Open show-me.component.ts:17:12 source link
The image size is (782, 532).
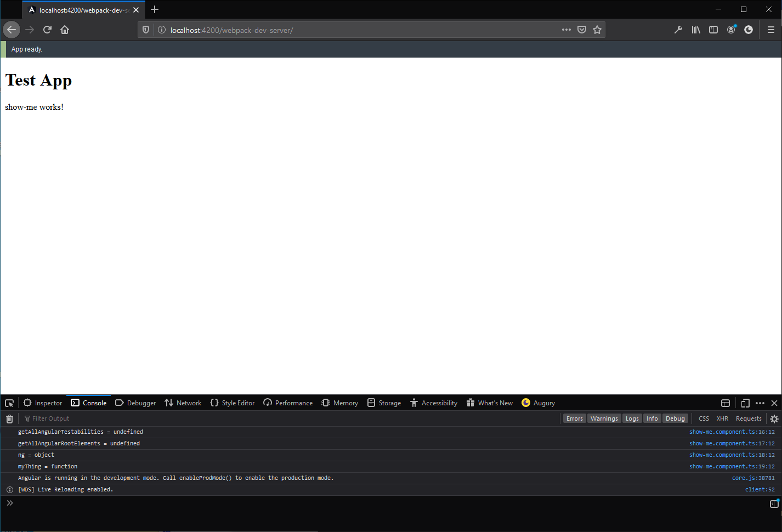[x=732, y=444]
